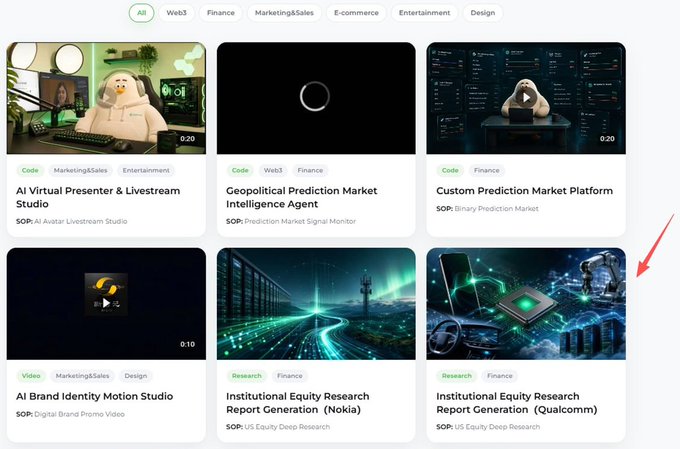Open the Qualcomm report chip thumbnail
Image resolution: width=680 pixels, height=449 pixels.
click(x=526, y=304)
